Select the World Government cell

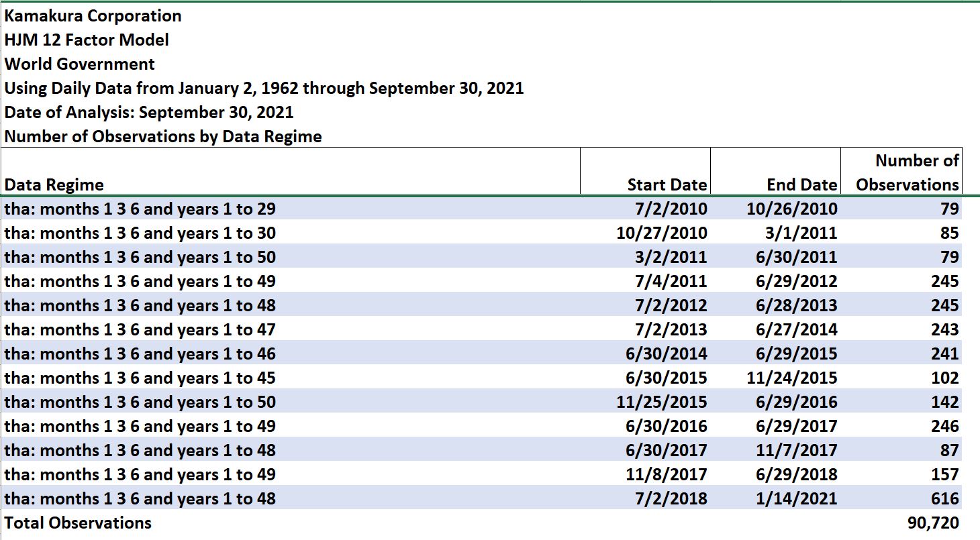coord(79,64)
